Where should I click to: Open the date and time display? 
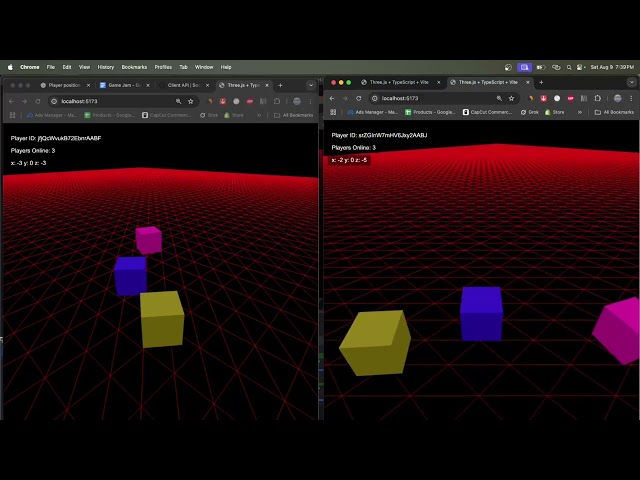tap(612, 67)
